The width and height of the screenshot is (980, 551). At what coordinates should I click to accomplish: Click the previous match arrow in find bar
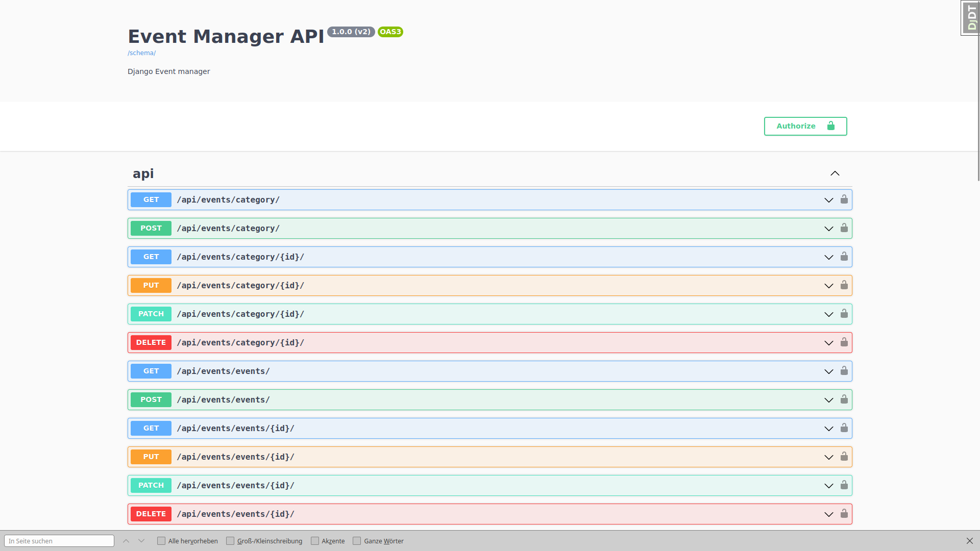tap(126, 541)
